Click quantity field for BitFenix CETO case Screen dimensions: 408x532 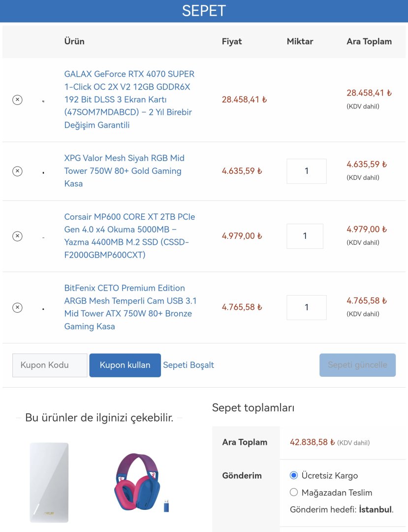pos(307,307)
